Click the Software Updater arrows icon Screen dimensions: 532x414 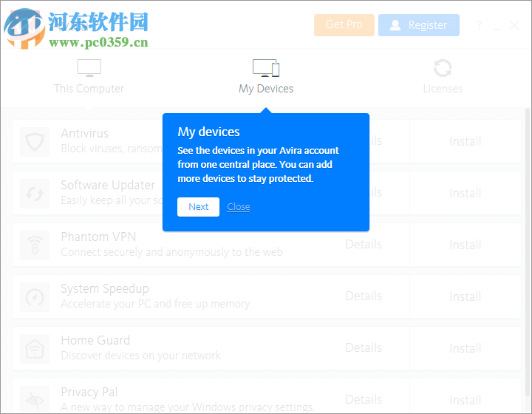click(x=35, y=194)
